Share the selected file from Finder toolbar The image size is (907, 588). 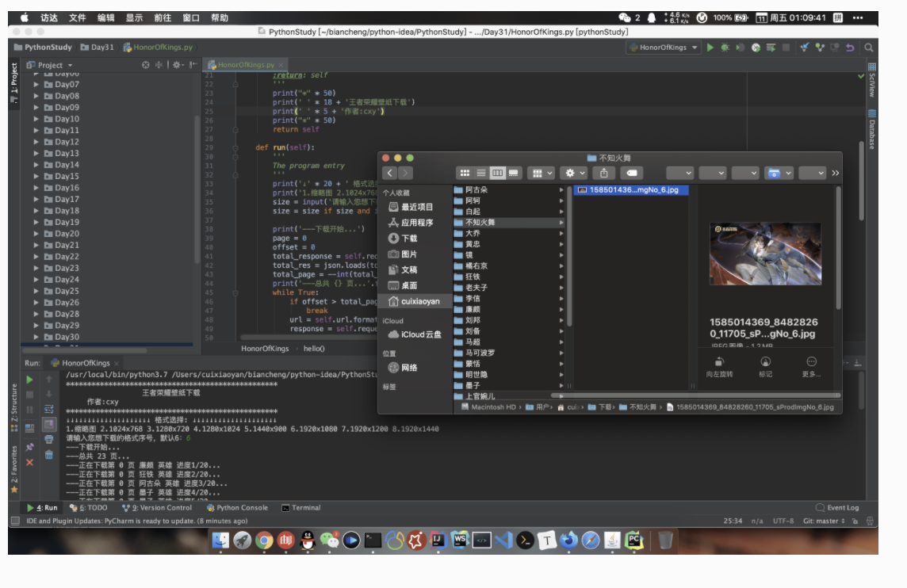click(x=604, y=173)
